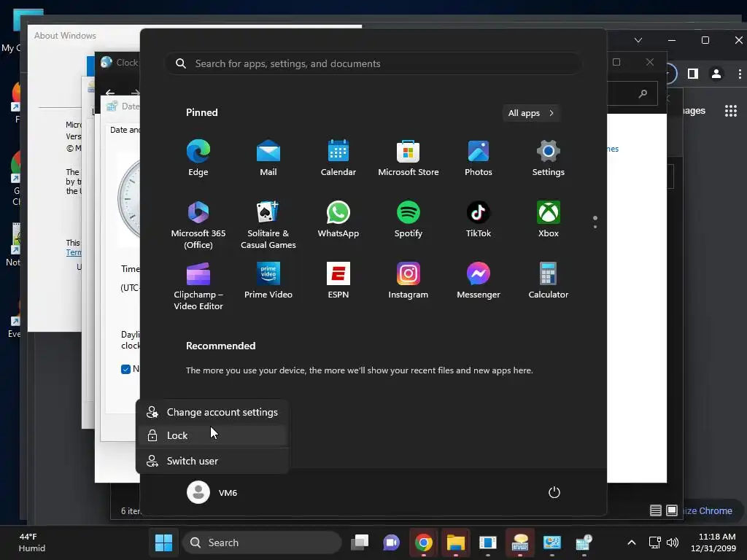Open File Explorer from taskbar
This screenshot has height=560, width=747.
click(x=455, y=542)
